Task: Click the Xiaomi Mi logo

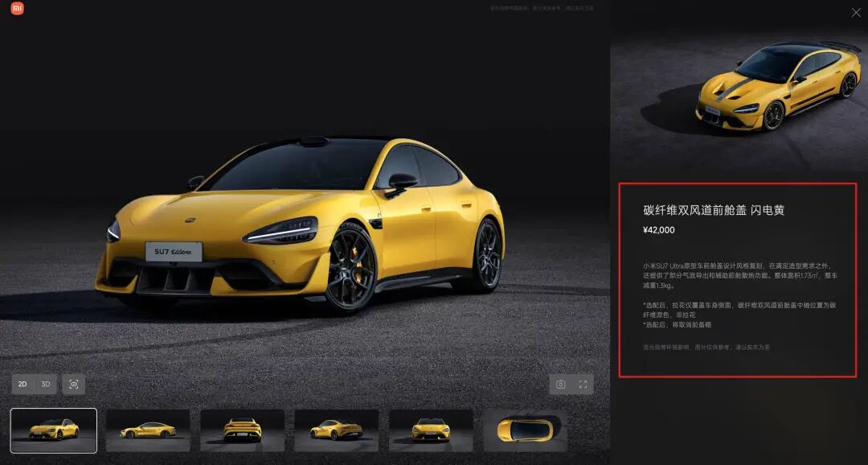Action: pos(17,8)
